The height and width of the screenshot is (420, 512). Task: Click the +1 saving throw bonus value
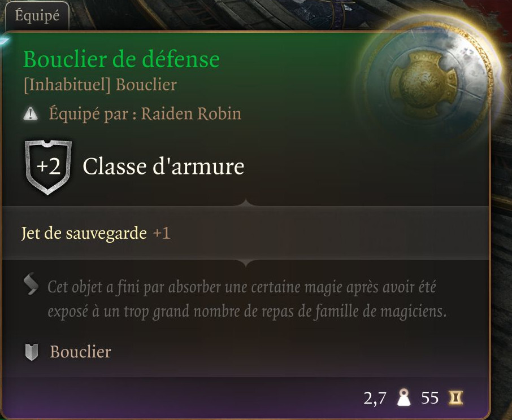point(162,234)
